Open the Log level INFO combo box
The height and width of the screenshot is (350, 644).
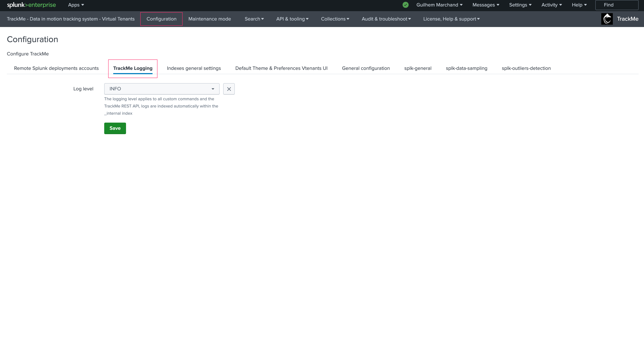pos(162,89)
